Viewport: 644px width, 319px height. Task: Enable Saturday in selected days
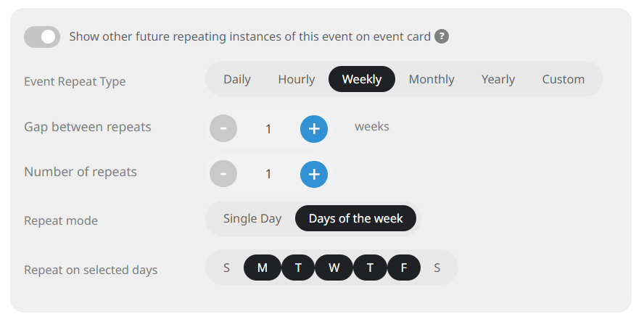pos(437,268)
